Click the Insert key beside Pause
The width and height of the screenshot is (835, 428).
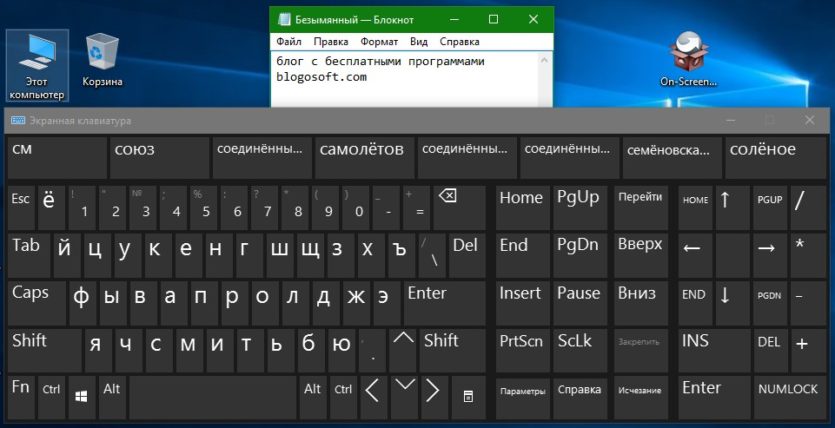coord(522,302)
